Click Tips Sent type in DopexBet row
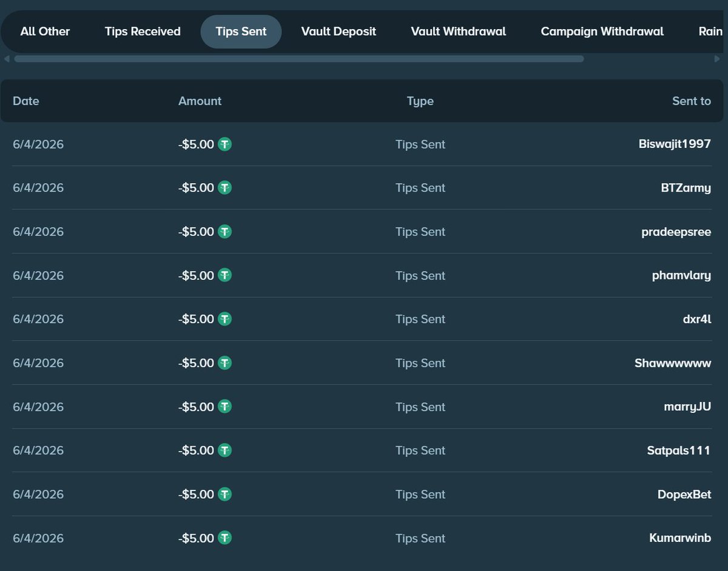728x571 pixels. tap(420, 494)
